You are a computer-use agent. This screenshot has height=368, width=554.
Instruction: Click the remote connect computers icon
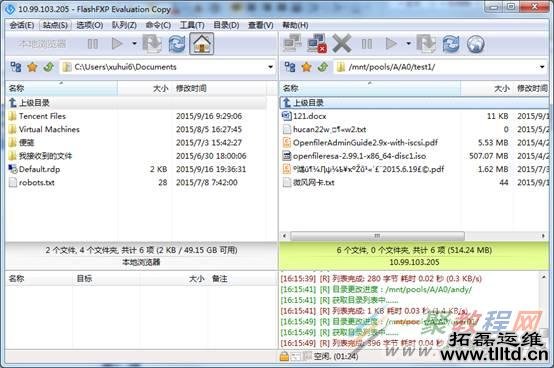pos(292,44)
